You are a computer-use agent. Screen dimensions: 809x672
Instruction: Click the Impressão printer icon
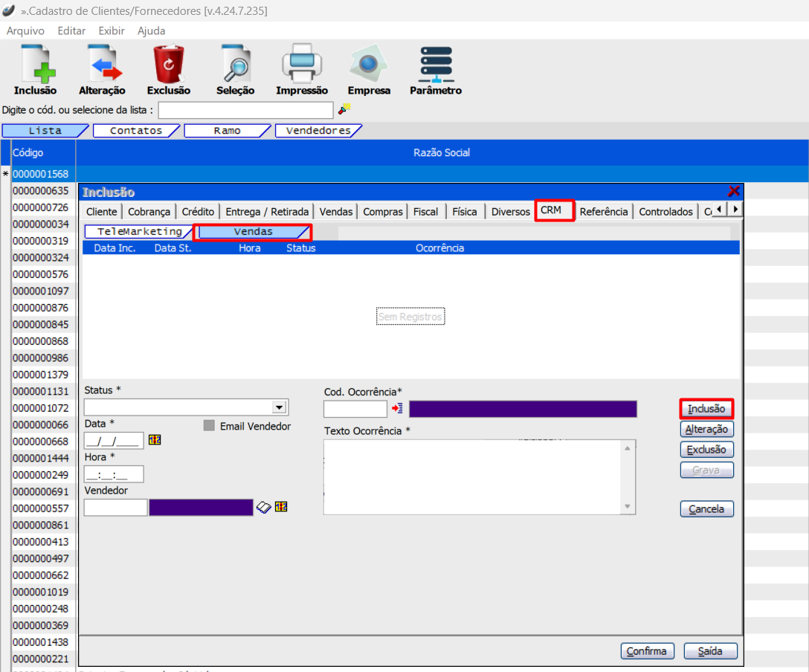click(x=302, y=65)
